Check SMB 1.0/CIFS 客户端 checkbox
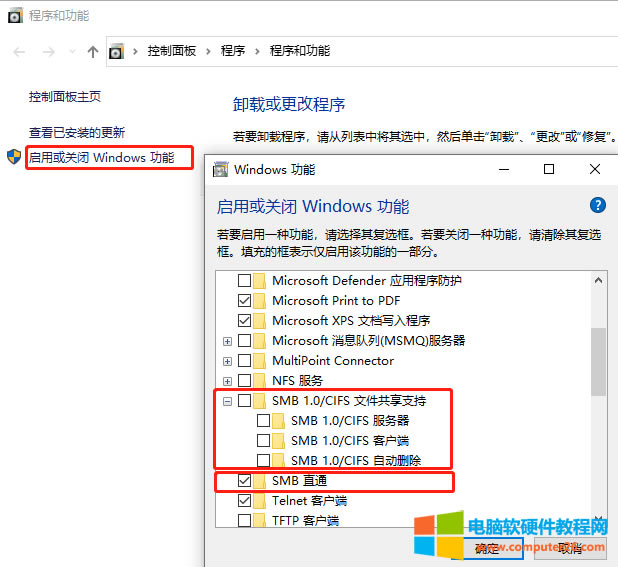 pos(263,441)
